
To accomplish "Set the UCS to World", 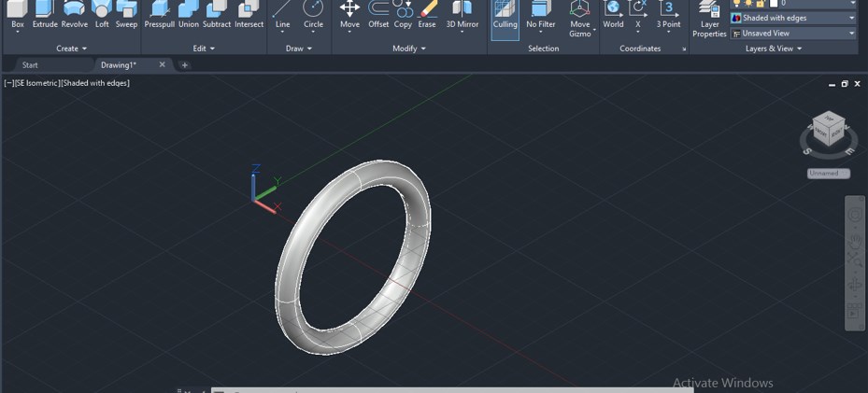I will [x=613, y=14].
